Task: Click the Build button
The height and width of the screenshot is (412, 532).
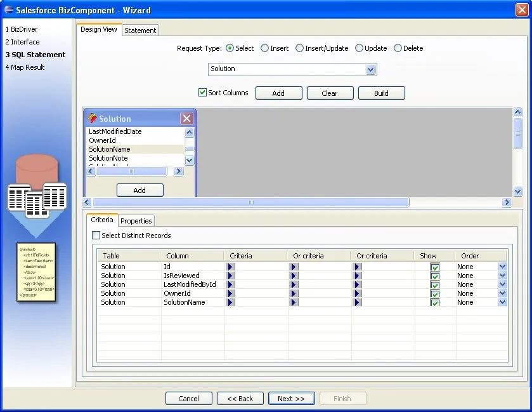Action: point(381,93)
